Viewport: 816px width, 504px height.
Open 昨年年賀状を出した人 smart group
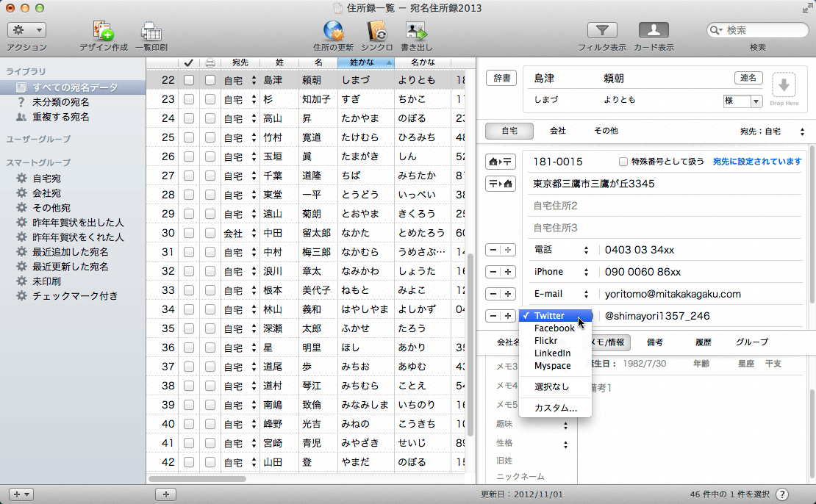[x=78, y=223]
